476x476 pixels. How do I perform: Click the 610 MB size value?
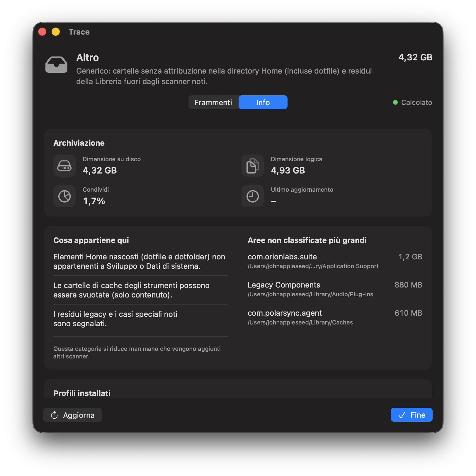[408, 313]
